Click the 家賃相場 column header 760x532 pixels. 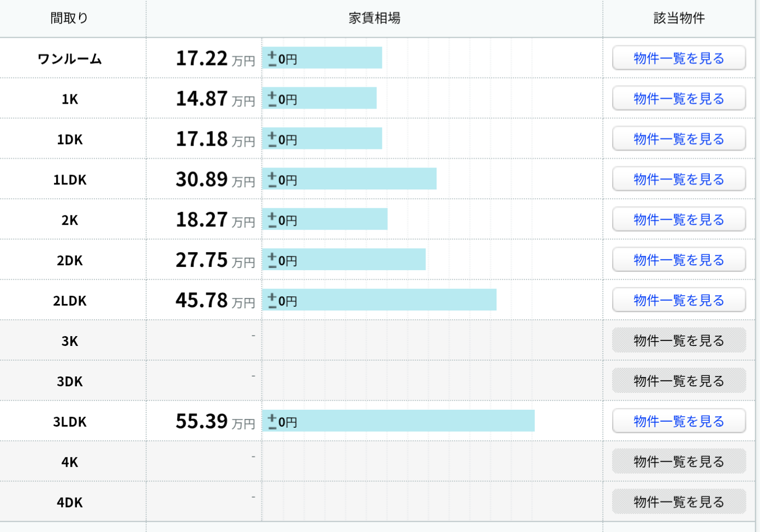coord(374,18)
